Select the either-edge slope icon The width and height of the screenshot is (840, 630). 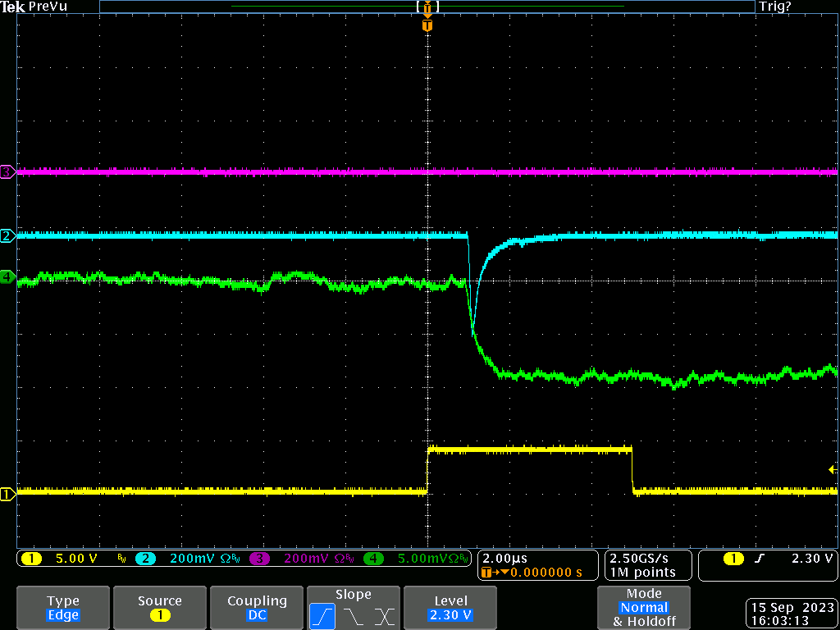click(385, 616)
